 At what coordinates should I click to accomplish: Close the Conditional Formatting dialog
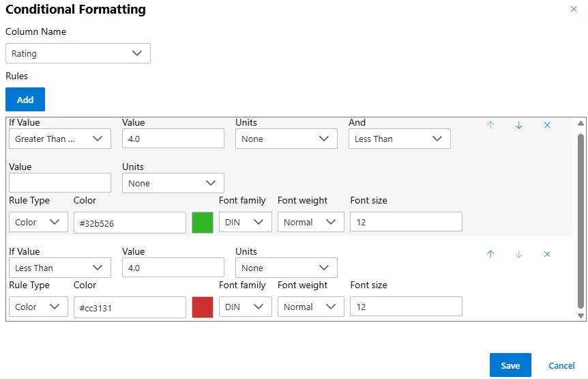pyautogui.click(x=573, y=10)
